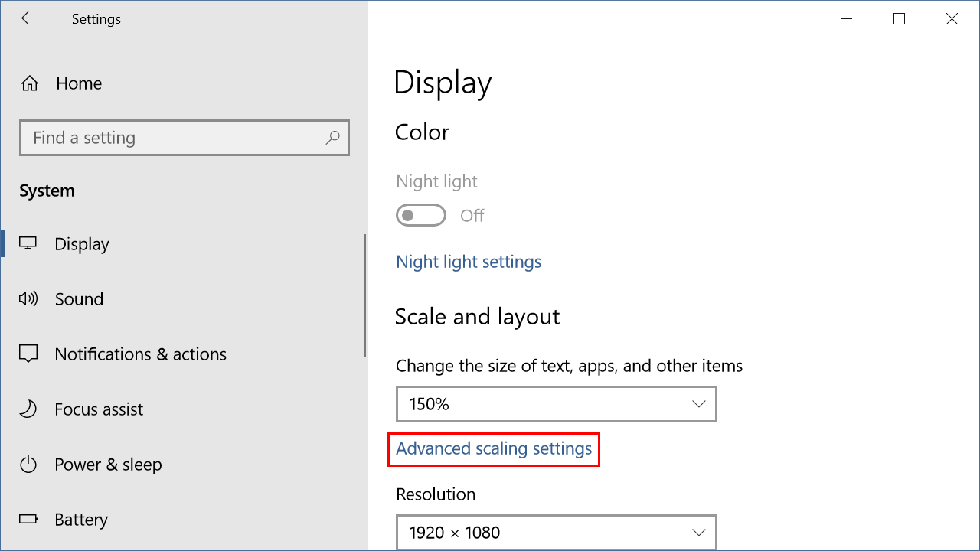Open Night light settings link
Image resolution: width=980 pixels, height=551 pixels.
pyautogui.click(x=469, y=262)
